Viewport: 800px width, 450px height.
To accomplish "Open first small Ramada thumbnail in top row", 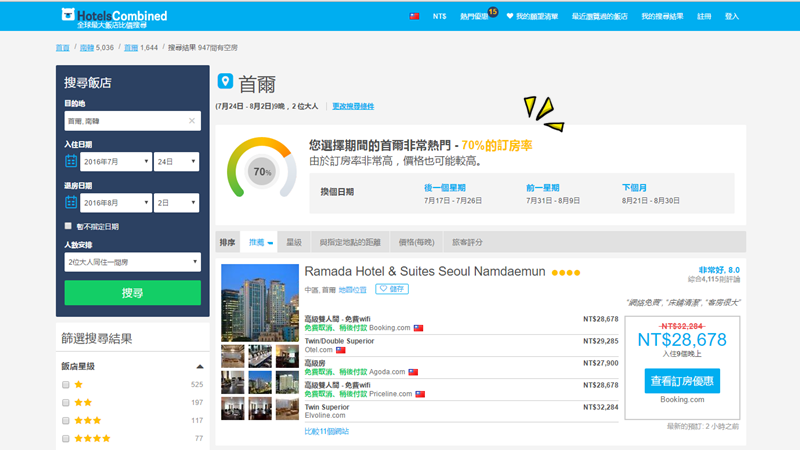I will coord(232,356).
